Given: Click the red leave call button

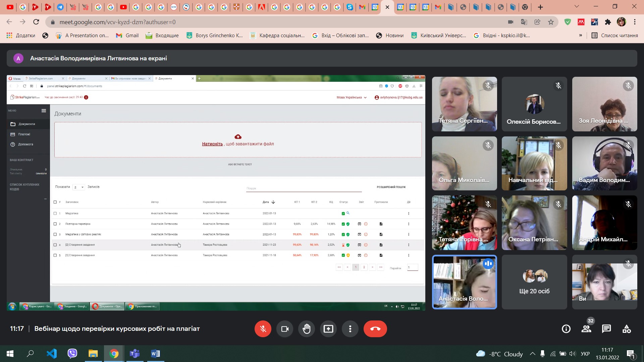Looking at the screenshot, I should 375,329.
